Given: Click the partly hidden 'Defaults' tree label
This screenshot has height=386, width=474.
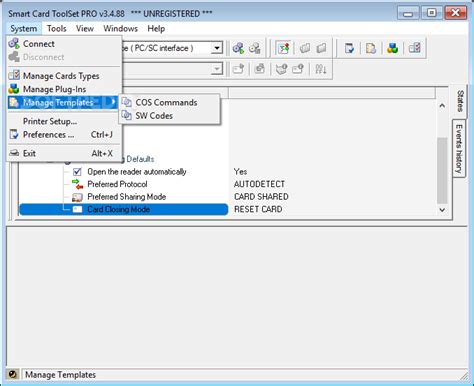Looking at the screenshot, I should (x=140, y=159).
